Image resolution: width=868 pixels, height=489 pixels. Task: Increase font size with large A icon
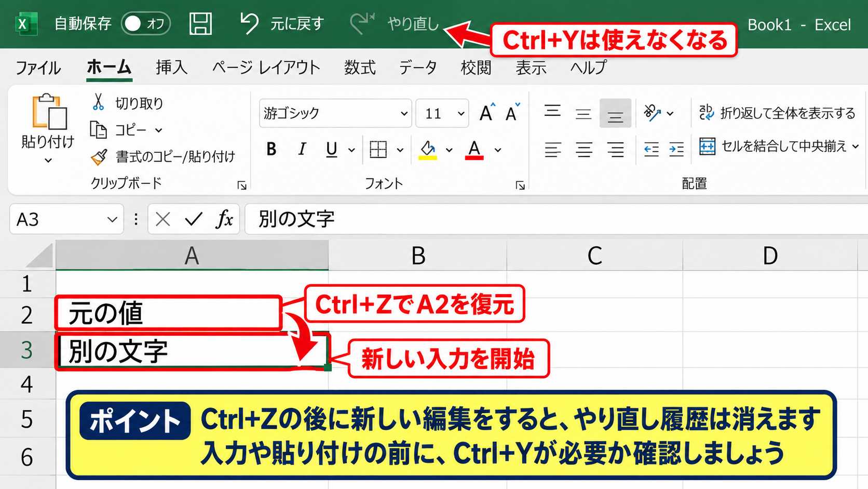click(x=487, y=112)
